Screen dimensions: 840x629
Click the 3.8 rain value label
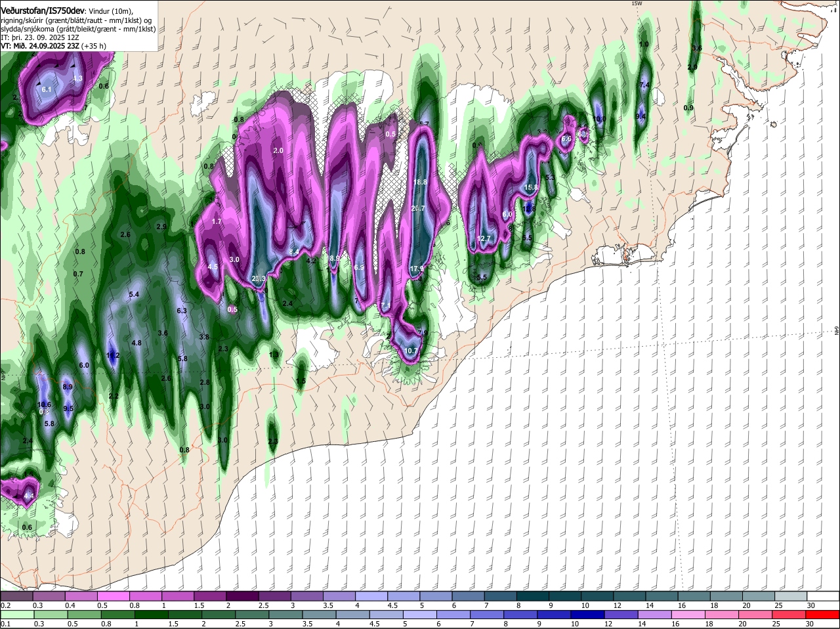[204, 337]
